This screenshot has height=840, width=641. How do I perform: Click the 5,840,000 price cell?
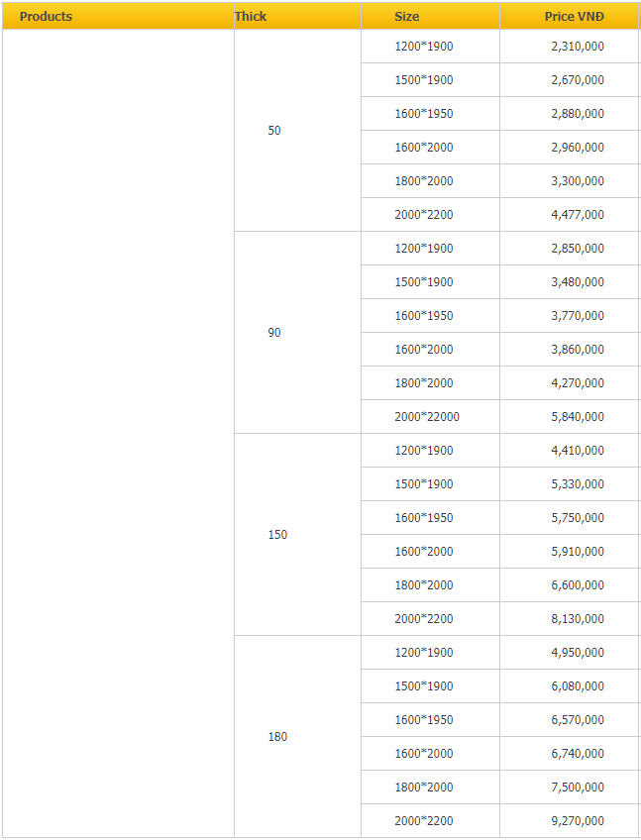578,417
